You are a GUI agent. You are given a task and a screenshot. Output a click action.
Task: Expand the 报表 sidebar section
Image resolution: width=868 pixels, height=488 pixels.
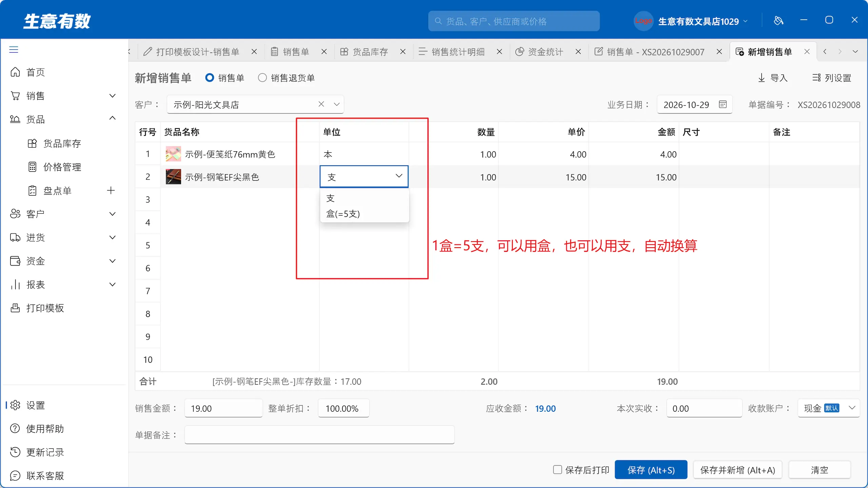112,285
